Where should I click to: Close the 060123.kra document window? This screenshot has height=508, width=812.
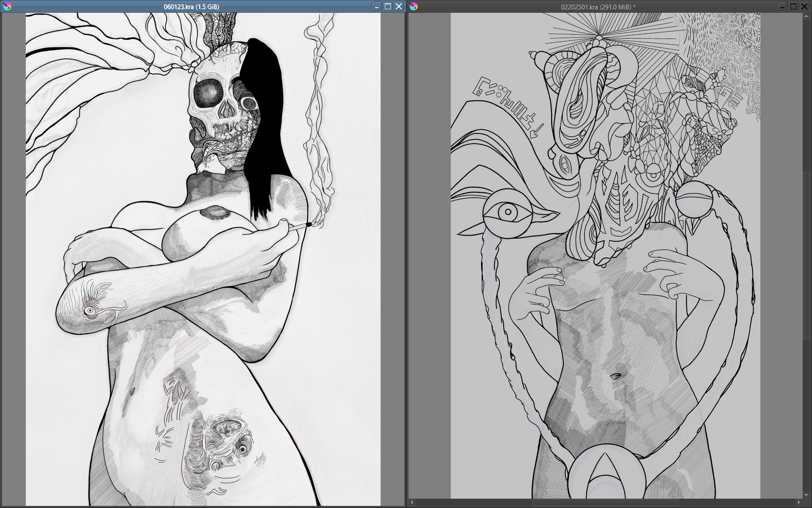[x=399, y=6]
